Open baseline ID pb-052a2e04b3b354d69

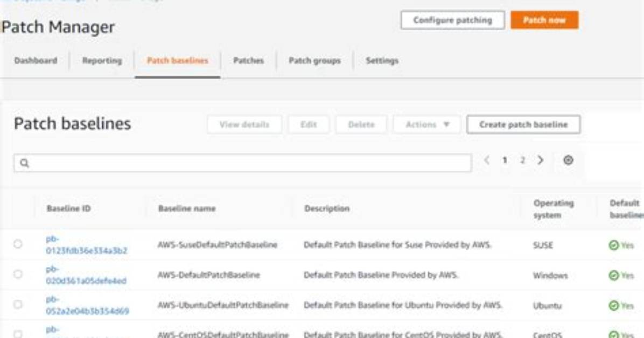87,305
